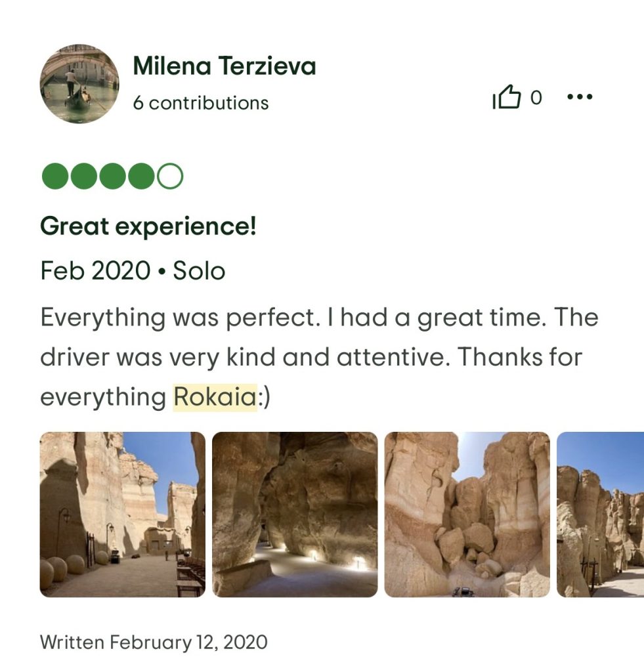Click the highlighted word Rokaia
The image size is (644, 672).
point(215,397)
